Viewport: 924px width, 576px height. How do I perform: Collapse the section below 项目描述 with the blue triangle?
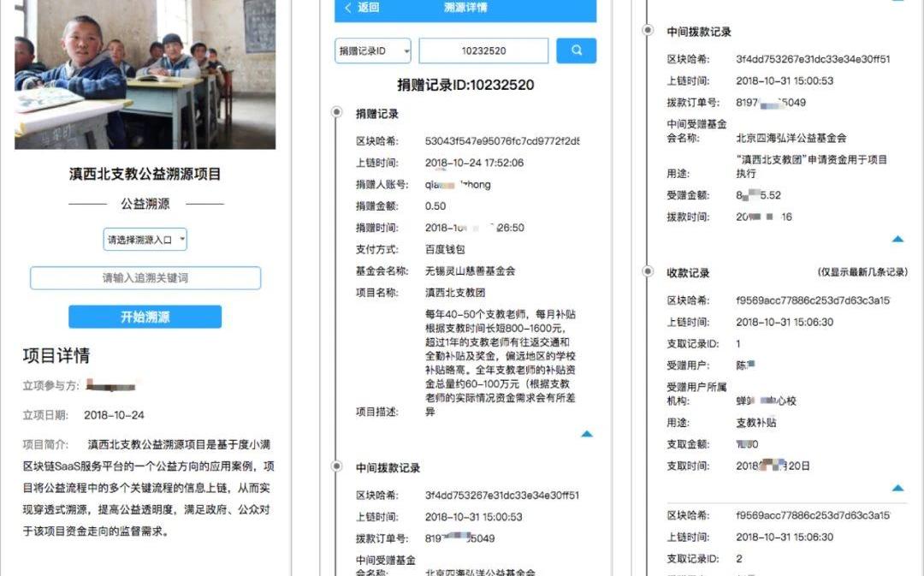click(586, 434)
